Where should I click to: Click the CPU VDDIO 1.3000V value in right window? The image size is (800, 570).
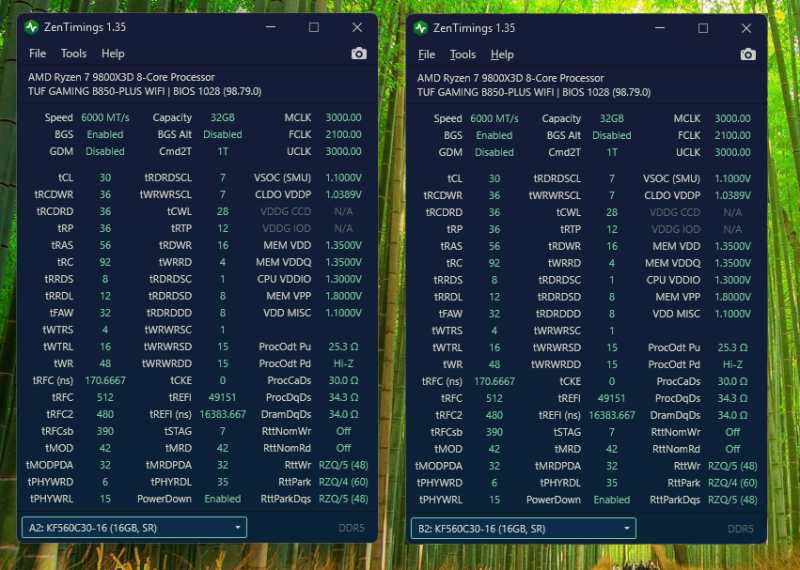[733, 280]
